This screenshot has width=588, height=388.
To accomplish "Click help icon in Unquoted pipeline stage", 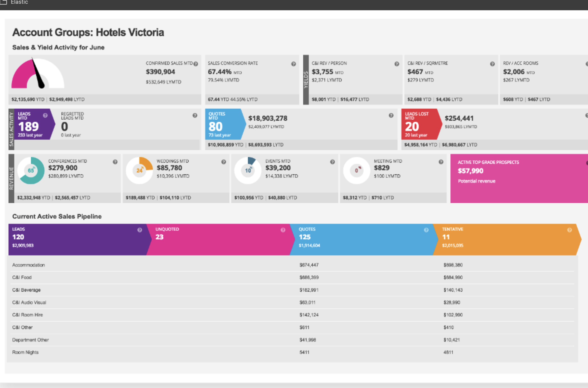I will (x=283, y=230).
